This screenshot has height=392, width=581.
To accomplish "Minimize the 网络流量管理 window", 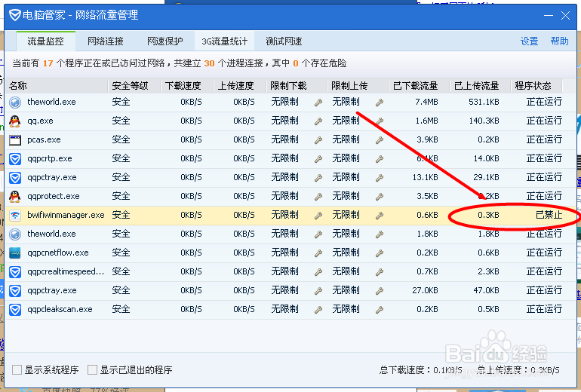I will (549, 16).
